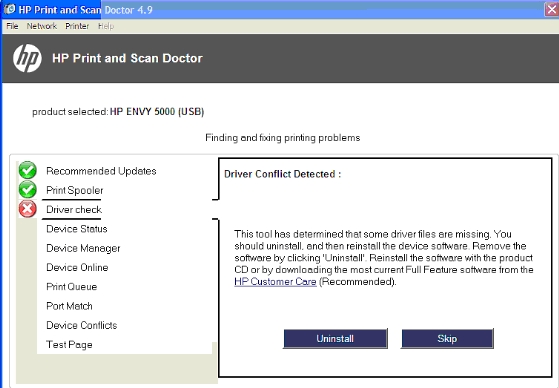Click the title bar application icon
Screen dimensions: 559x388
pyautogui.click(x=10, y=9)
